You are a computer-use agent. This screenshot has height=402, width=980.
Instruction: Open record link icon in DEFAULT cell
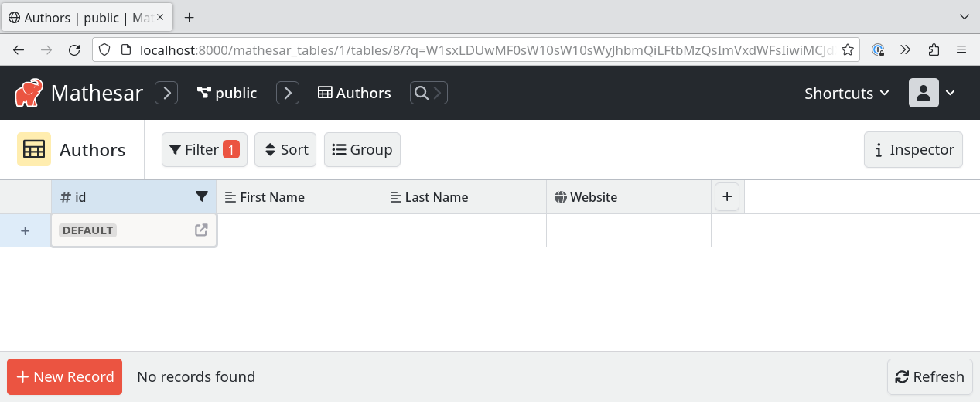201,230
